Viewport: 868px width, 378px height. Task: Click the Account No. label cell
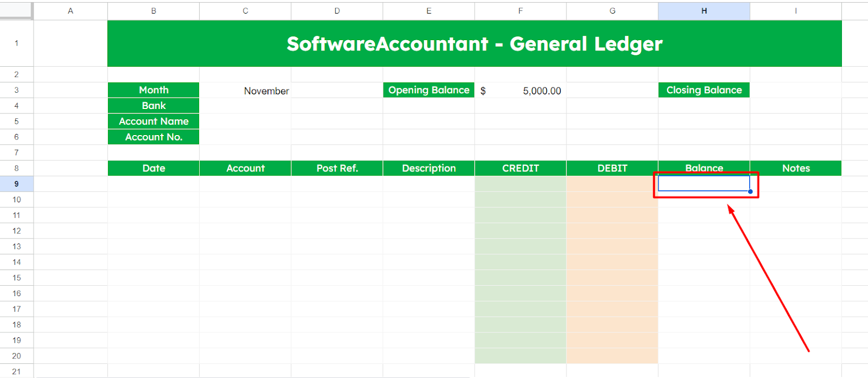click(154, 137)
